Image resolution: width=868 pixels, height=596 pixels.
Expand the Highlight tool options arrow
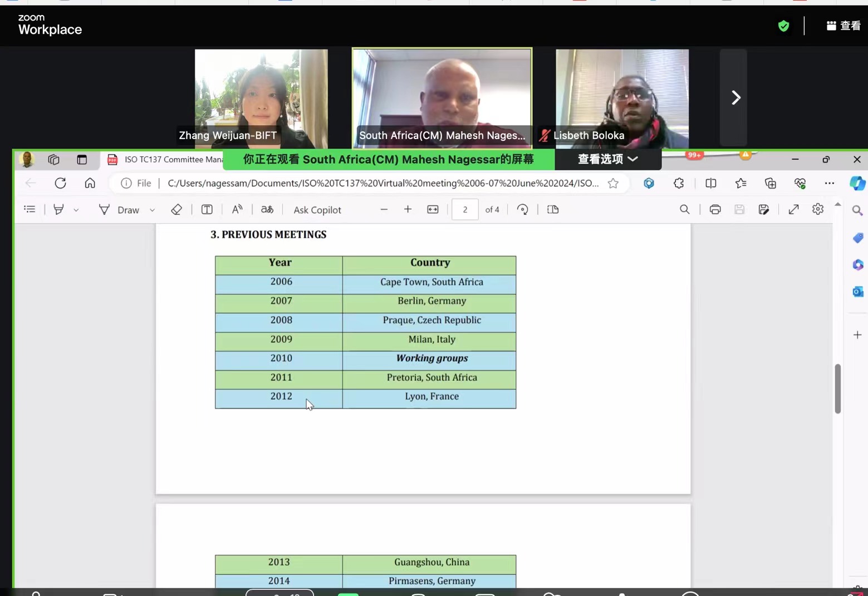[76, 210]
